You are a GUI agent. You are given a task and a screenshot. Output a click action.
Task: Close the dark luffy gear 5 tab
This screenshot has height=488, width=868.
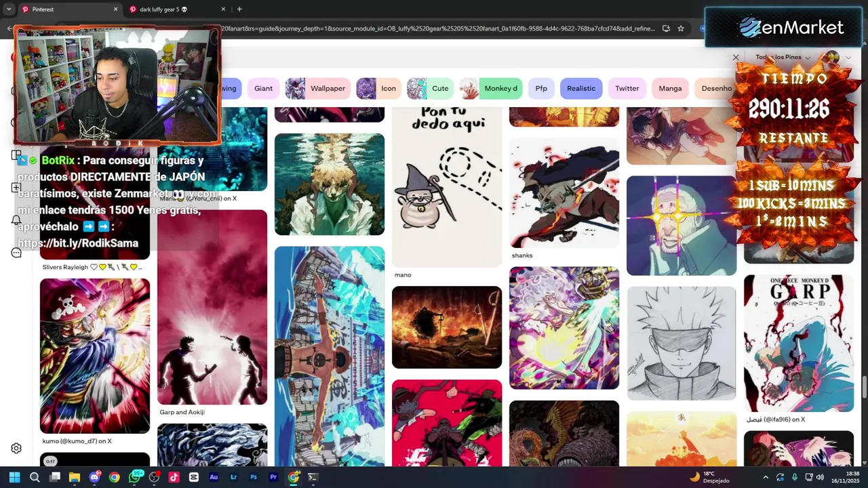pyautogui.click(x=223, y=9)
